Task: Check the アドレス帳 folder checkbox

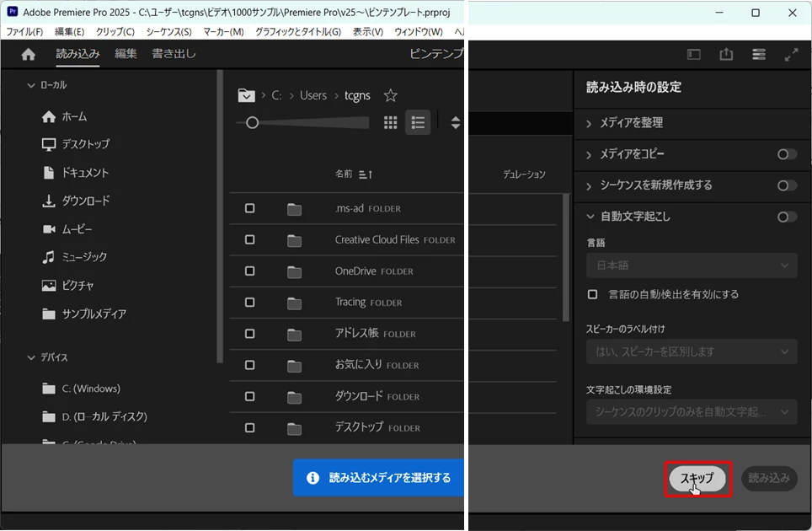Action: 249,334
